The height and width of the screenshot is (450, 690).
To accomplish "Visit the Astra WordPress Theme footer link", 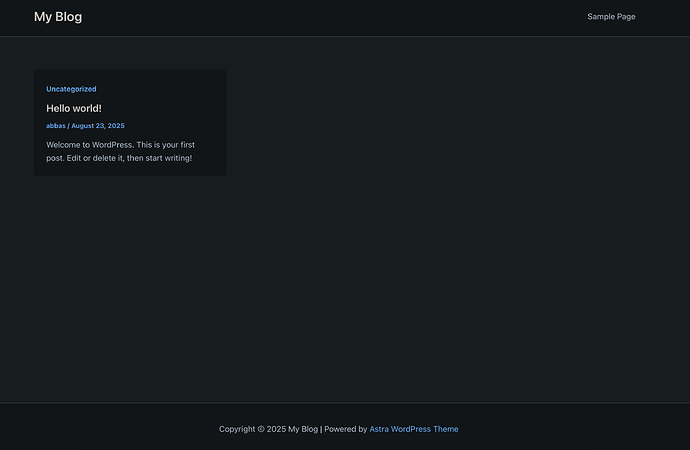I will pyautogui.click(x=414, y=429).
